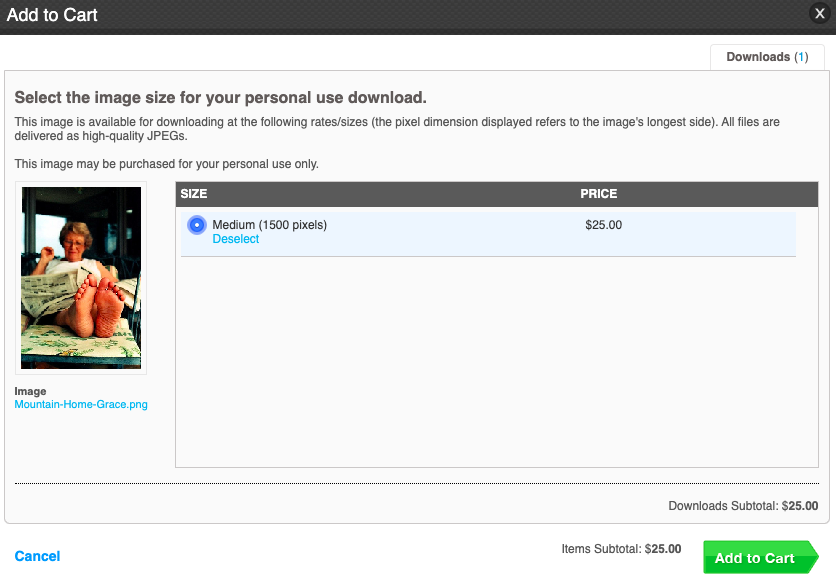The image size is (836, 584).
Task: Click the Items Subtotal amount
Action: 663,549
